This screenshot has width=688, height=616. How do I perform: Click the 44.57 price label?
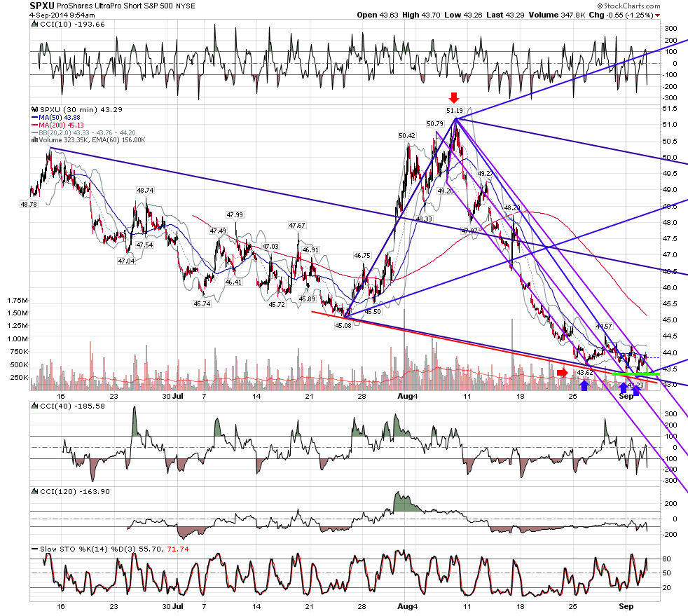click(x=604, y=327)
